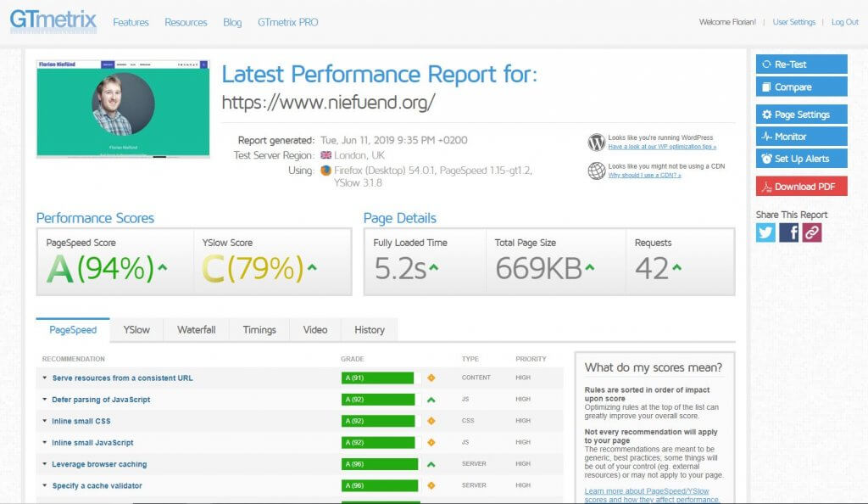Click the Requests count arrow indicator
This screenshot has height=504, width=868.
point(676,267)
